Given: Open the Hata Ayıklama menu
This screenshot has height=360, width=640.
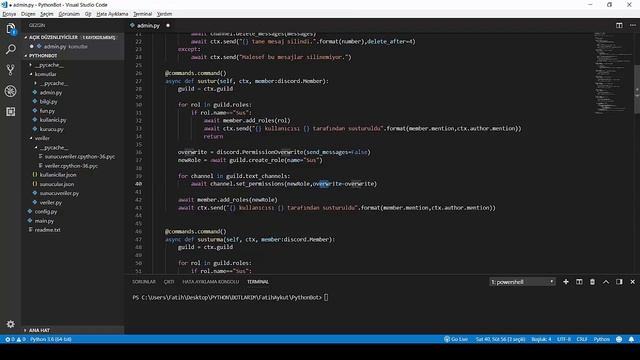Looking at the screenshot, I should (x=112, y=14).
